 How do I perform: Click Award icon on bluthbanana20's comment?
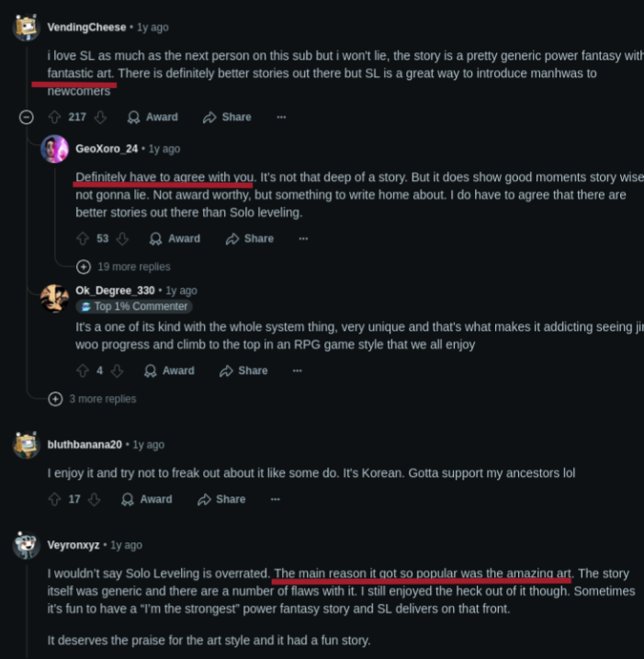point(129,499)
